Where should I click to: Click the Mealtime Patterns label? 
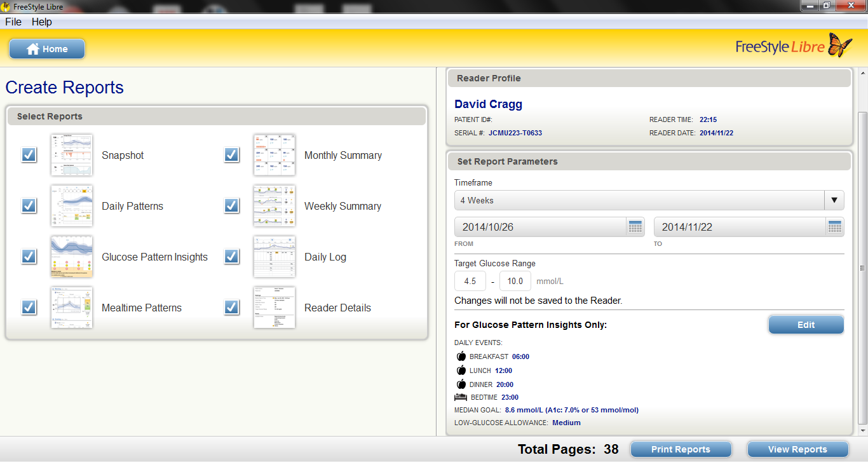[142, 308]
